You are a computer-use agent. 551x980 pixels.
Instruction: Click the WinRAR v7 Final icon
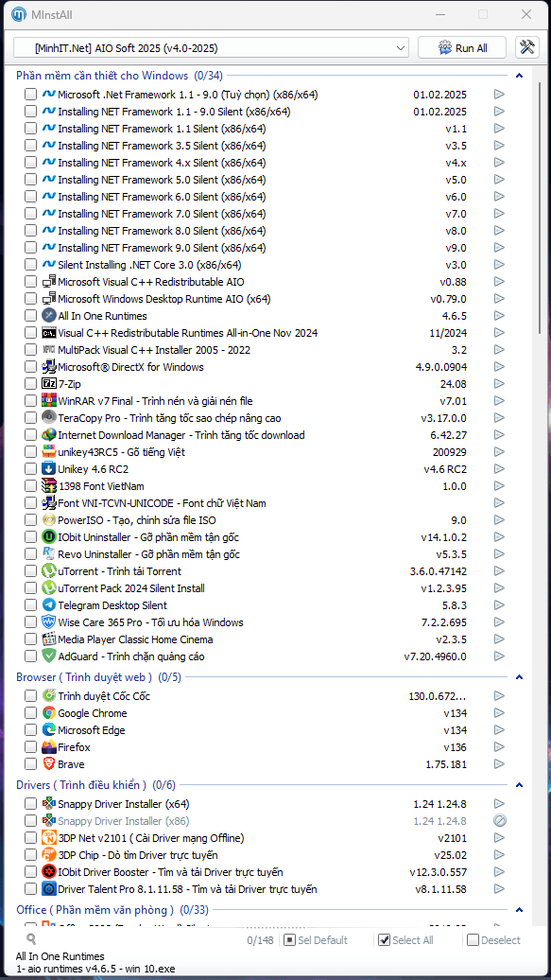(x=49, y=401)
